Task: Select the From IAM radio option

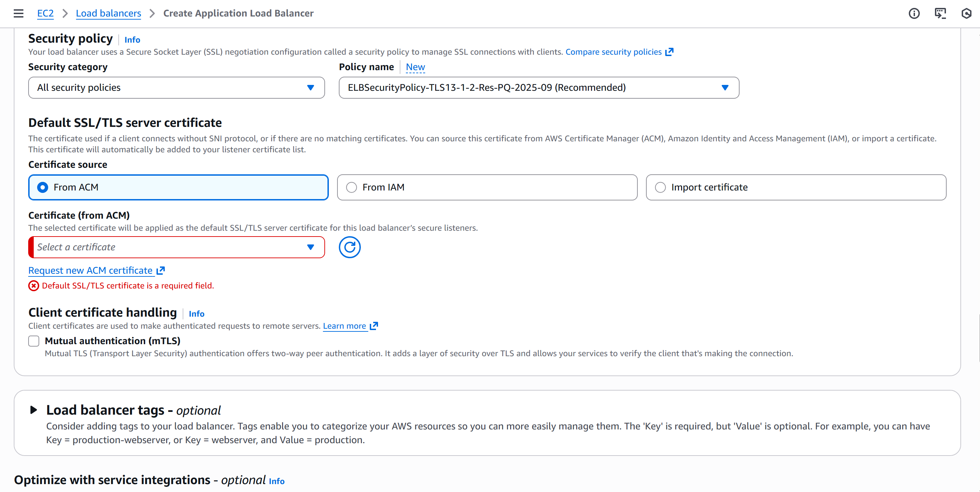Action: (352, 187)
